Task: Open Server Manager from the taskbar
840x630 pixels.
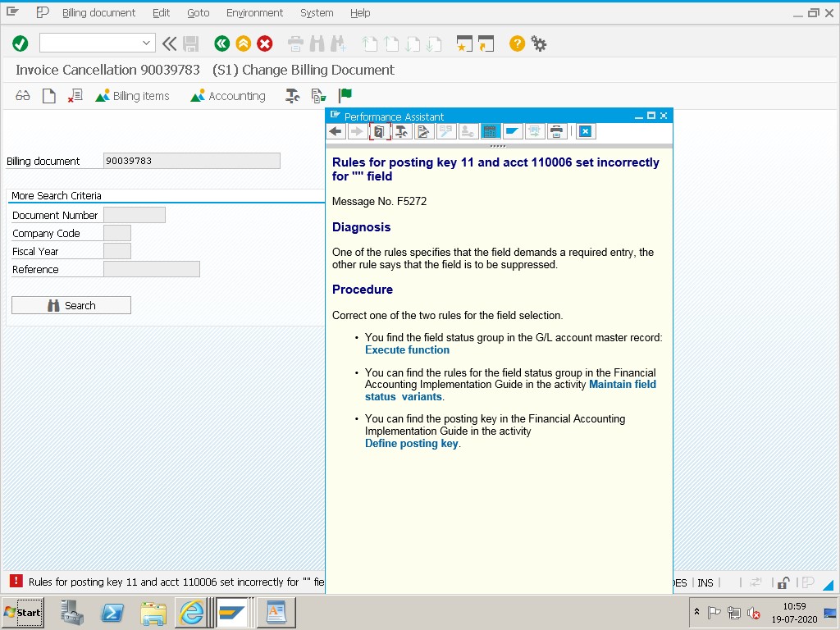Action: [x=72, y=613]
